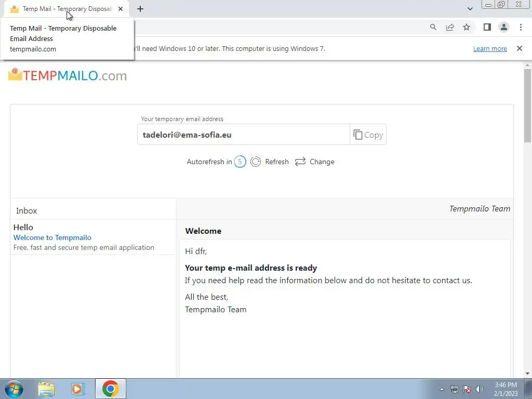Click the Welcome subject heading
The image size is (532, 399).
click(x=203, y=231)
